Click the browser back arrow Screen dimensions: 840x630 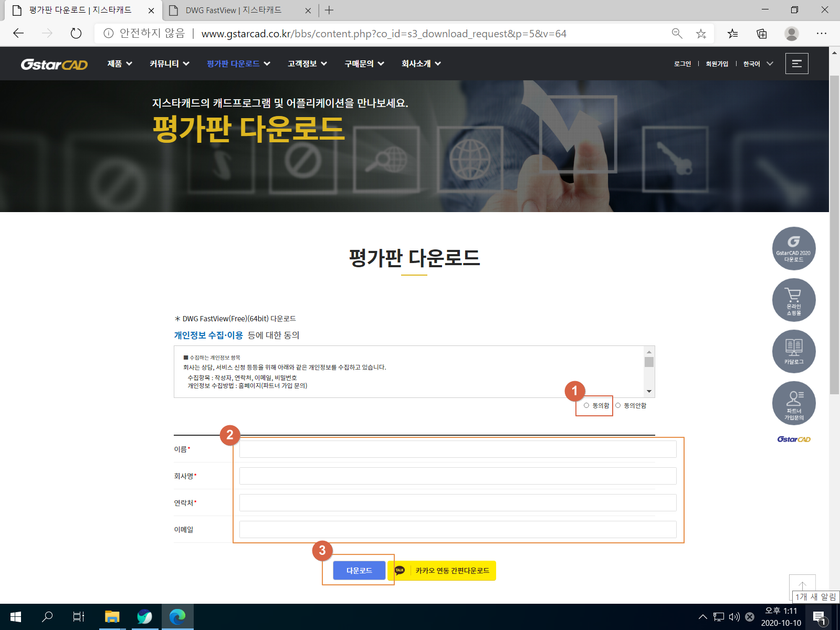18,34
